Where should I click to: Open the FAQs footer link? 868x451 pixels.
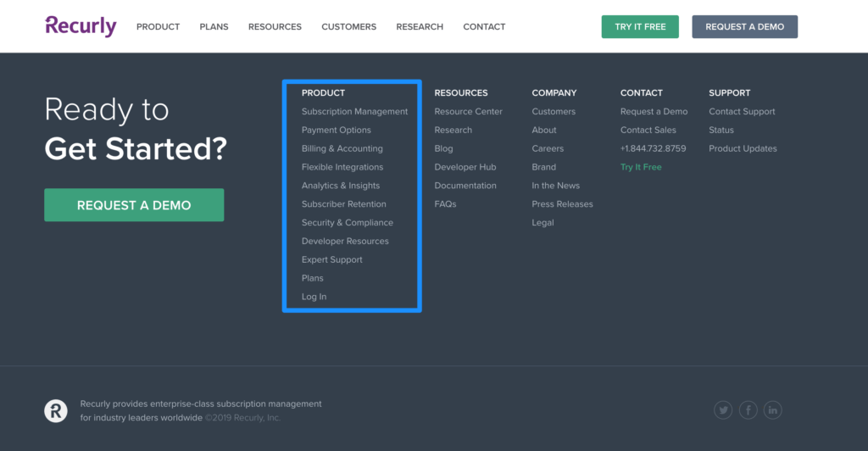[446, 204]
